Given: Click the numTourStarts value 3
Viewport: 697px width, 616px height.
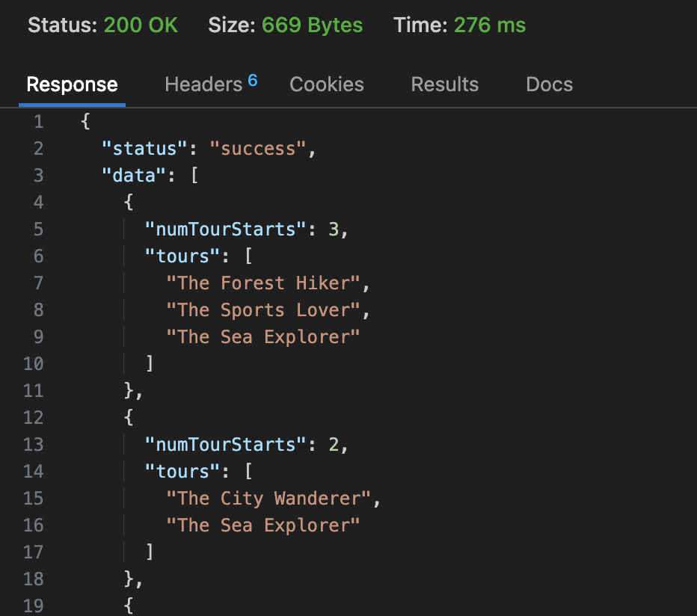Looking at the screenshot, I should [334, 230].
